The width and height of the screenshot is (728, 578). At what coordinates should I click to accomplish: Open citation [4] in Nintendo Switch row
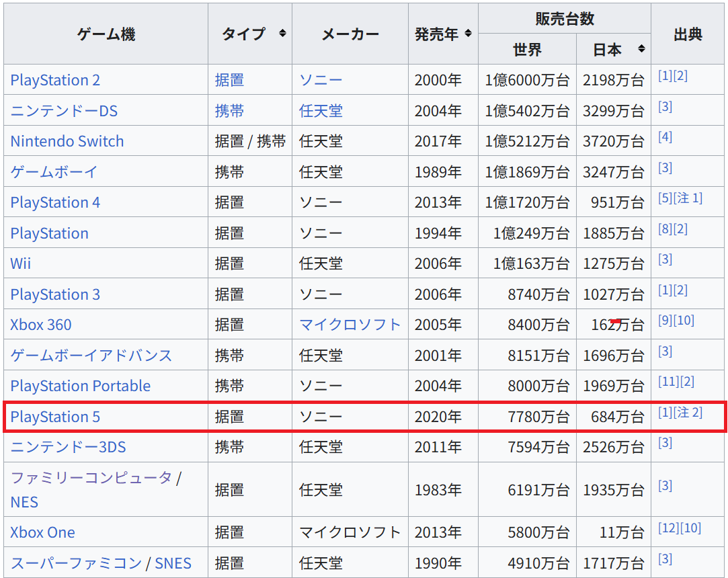pyautogui.click(x=665, y=137)
